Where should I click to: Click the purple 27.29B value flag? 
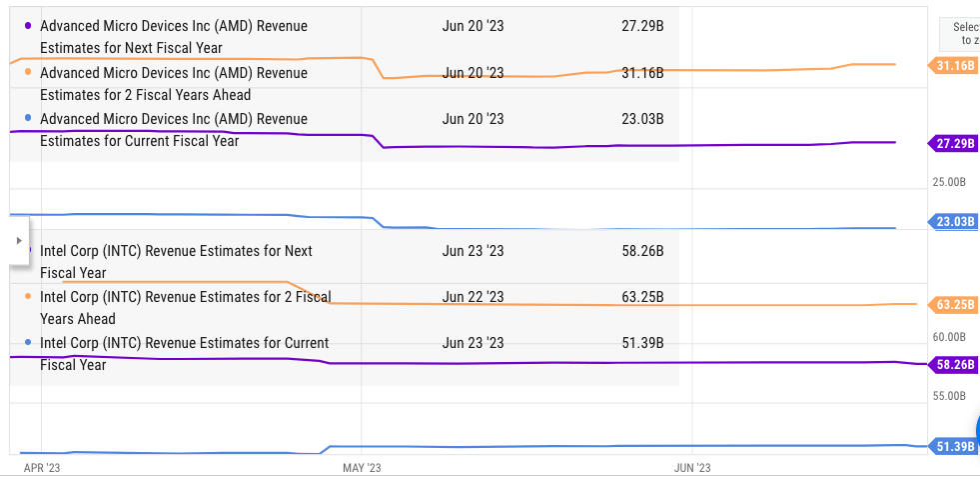[952, 143]
